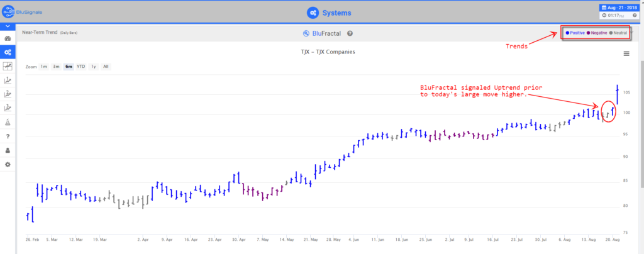Image resolution: width=644 pixels, height=254 pixels.
Task: Open the chart 1 sidebar icon
Action: pos(8,80)
